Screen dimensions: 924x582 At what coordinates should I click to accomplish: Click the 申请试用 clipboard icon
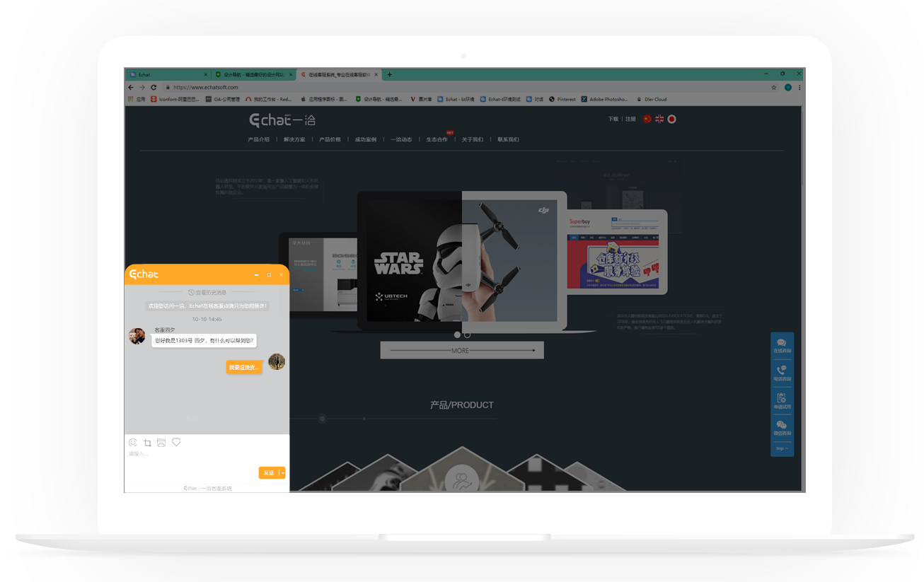[782, 401]
